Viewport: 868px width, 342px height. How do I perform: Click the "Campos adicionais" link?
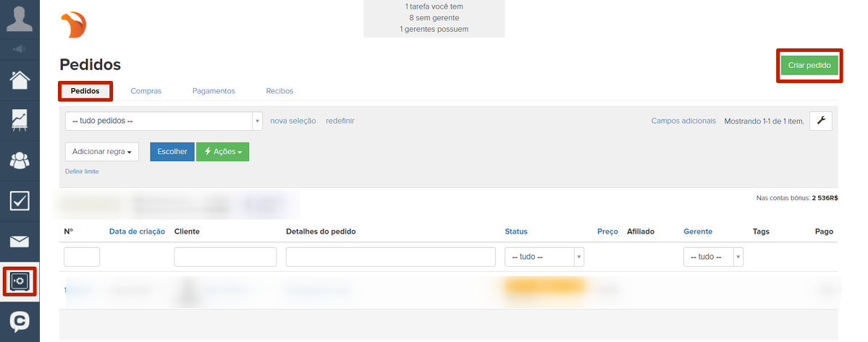coord(683,121)
